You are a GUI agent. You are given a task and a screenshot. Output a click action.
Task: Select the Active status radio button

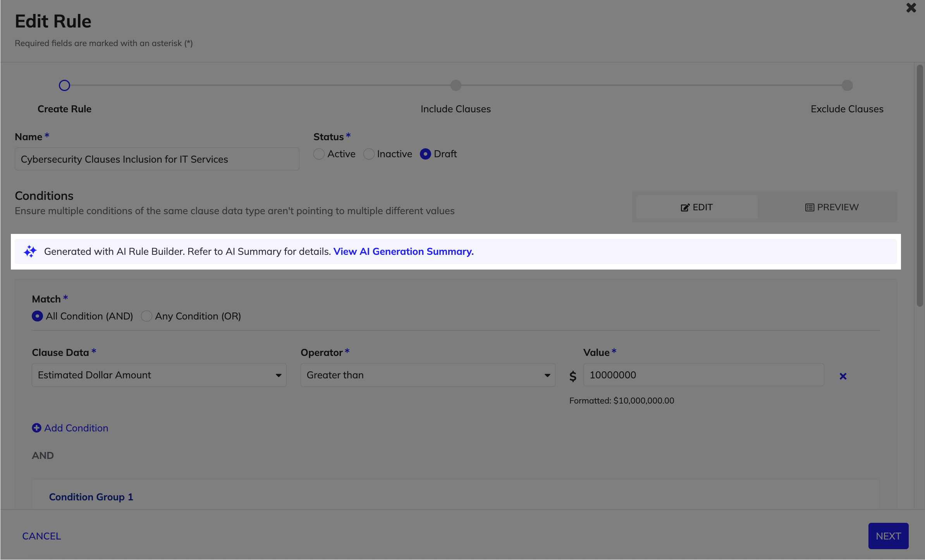(319, 154)
